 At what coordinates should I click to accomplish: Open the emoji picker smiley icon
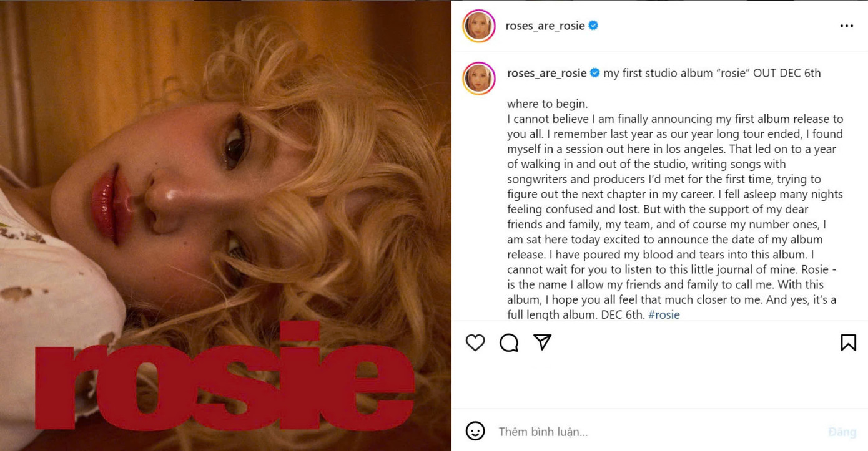(x=475, y=431)
